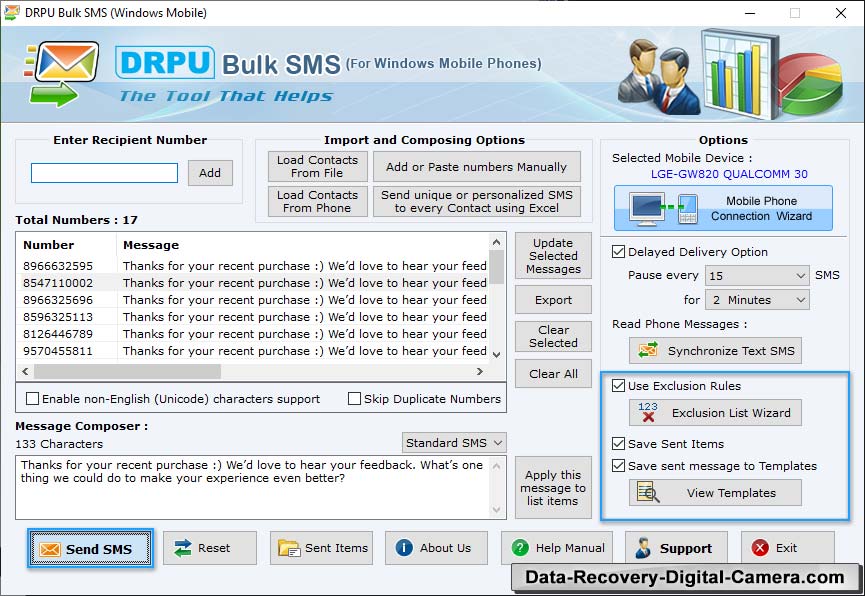Click the Clear Selected button
This screenshot has height=596, width=865.
[553, 336]
